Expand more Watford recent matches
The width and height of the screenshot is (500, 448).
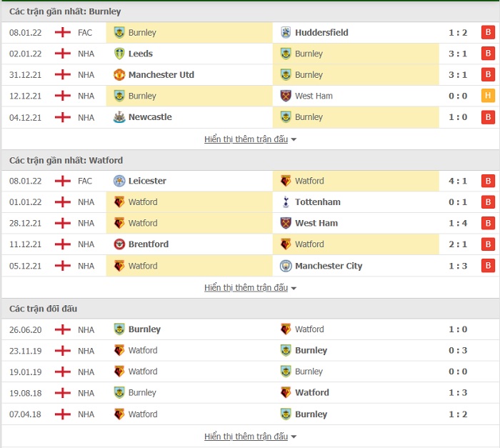[250, 287]
